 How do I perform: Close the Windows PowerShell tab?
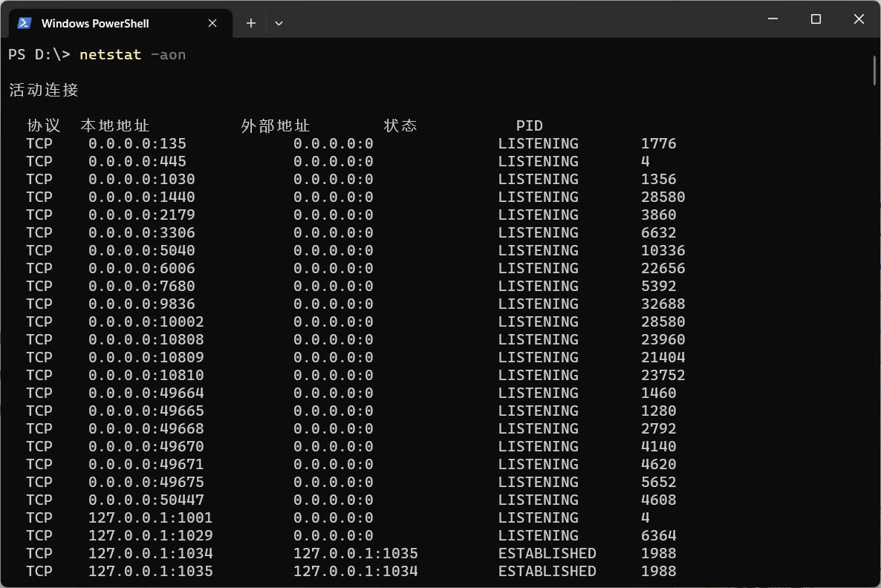point(212,23)
